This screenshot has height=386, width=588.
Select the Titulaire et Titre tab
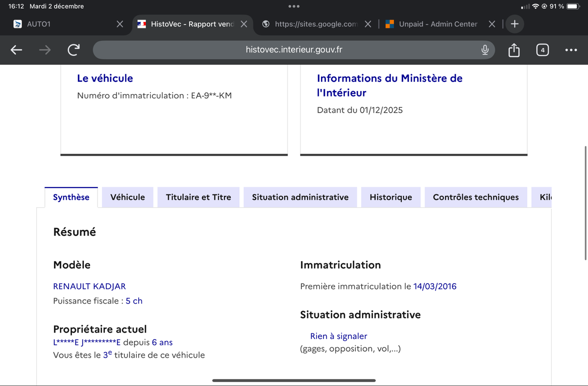coord(198,197)
